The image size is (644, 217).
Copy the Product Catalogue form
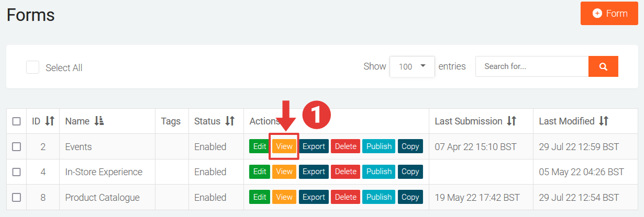tap(410, 197)
